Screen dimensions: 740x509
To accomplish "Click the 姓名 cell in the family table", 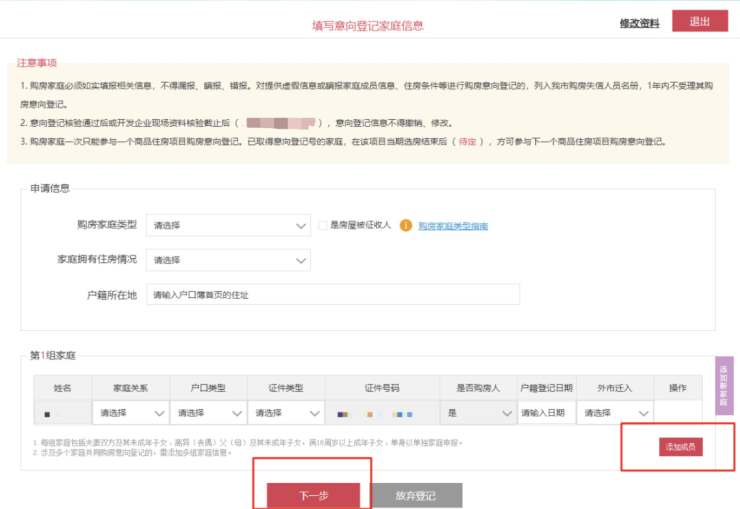I will (x=62, y=413).
